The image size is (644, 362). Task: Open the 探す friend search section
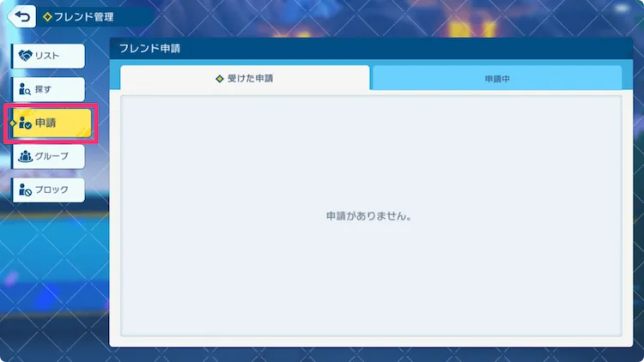[x=48, y=89]
